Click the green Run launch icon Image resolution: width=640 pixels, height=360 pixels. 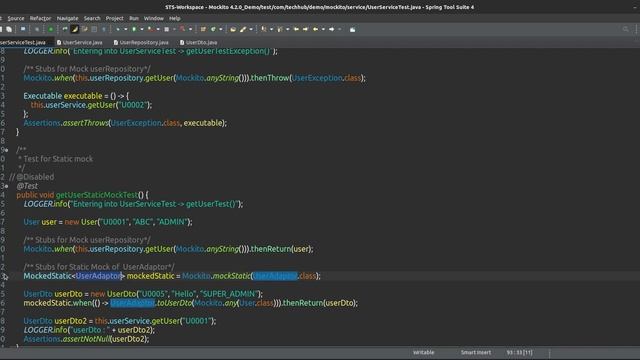click(134, 29)
